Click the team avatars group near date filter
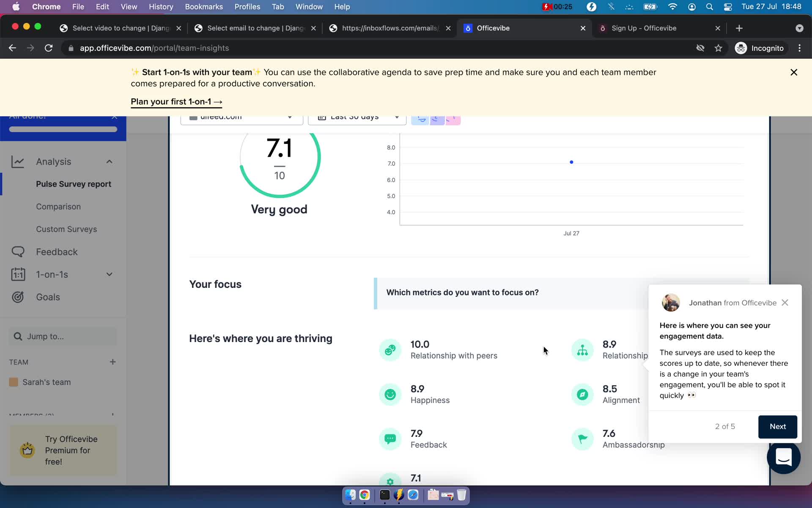 coord(436,120)
